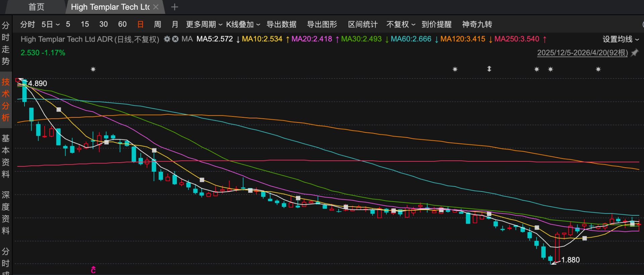644x275 pixels.
Task: Open K线叠加 overlay dropdown
Action: pos(243,24)
